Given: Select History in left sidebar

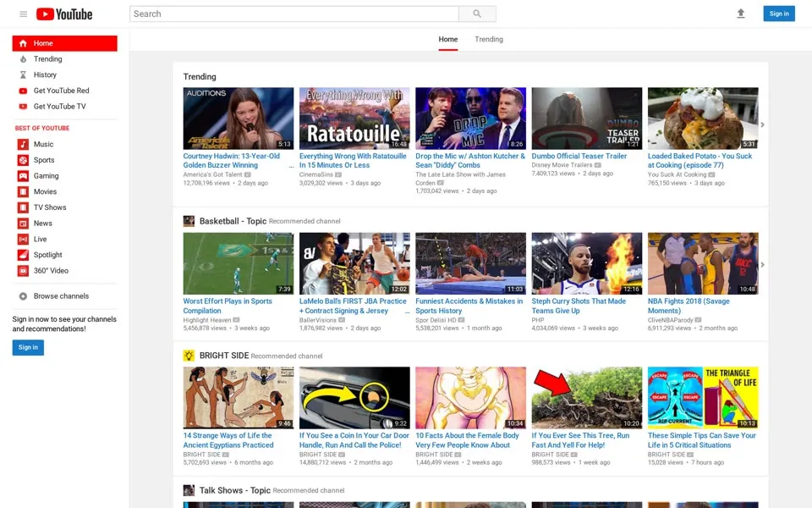Looking at the screenshot, I should pos(45,75).
